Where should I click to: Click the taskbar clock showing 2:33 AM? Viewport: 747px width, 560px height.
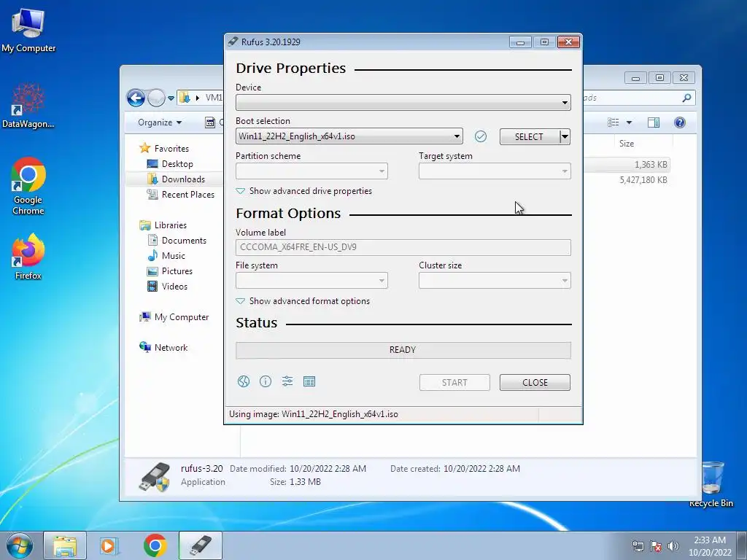(710, 546)
